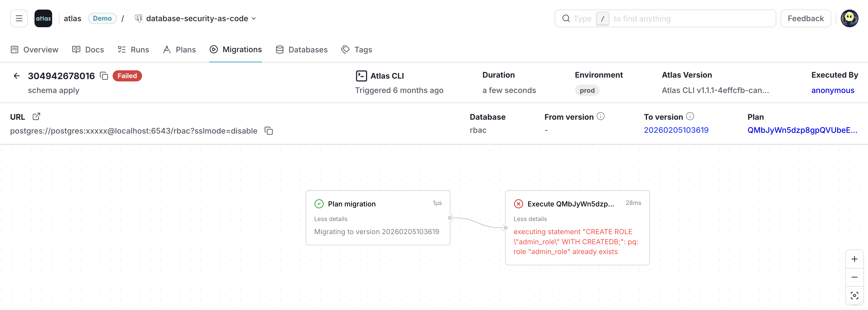This screenshot has width=868, height=310.
Task: Switch to the Plans tab
Action: coord(179,50)
